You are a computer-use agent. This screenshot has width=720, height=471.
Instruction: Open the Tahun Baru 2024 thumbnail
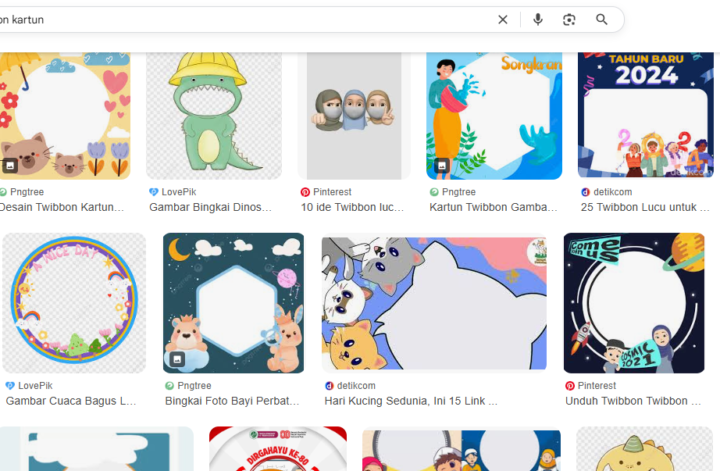point(645,115)
